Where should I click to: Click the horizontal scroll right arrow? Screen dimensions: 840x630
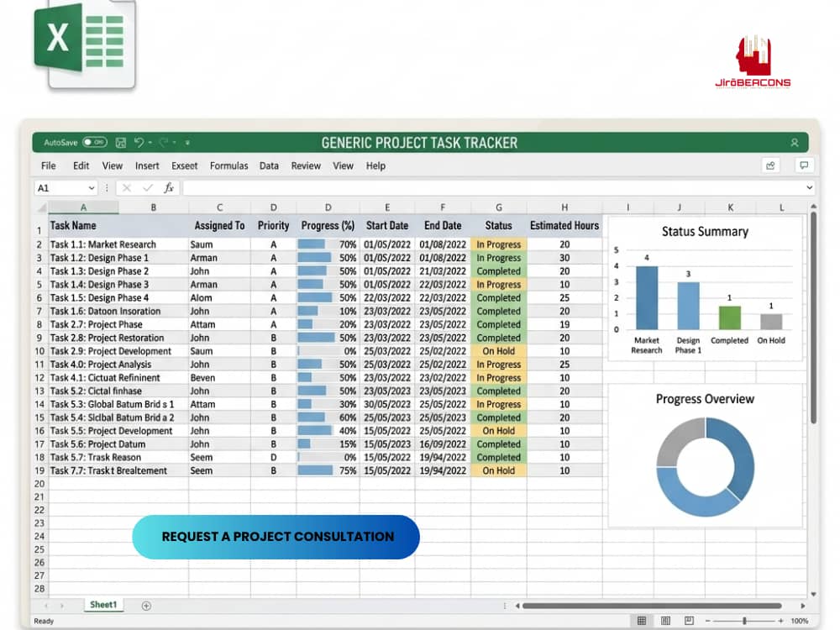[803, 606]
